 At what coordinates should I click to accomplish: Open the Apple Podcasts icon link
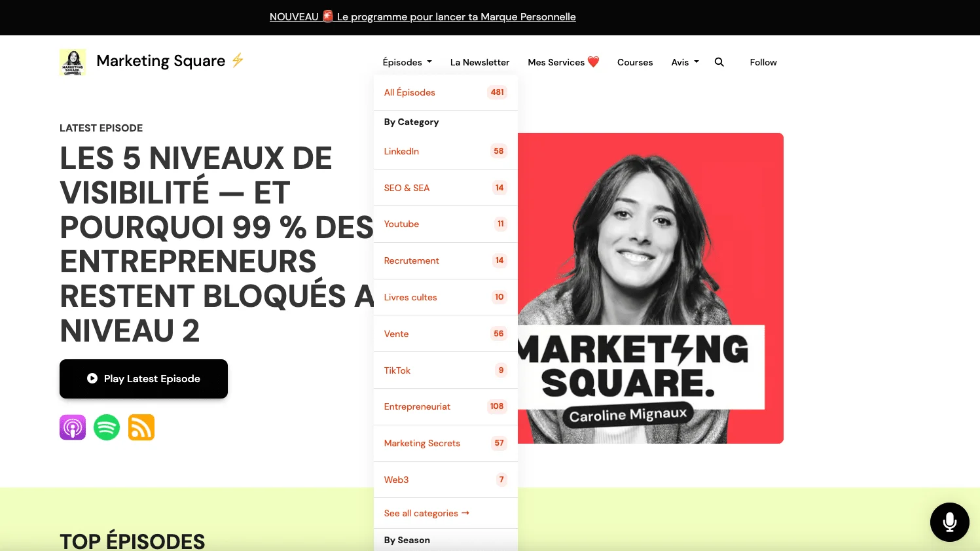[x=73, y=427]
